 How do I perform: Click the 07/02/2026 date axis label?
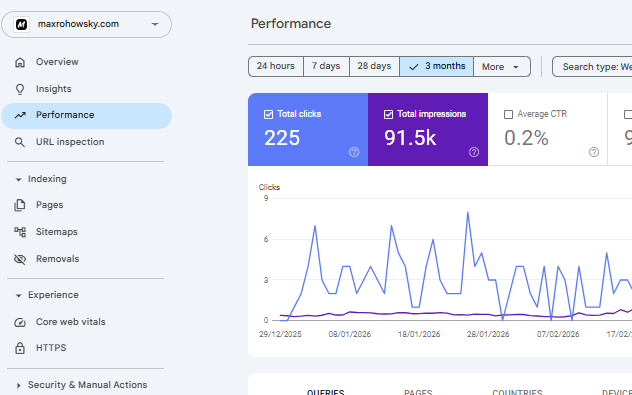point(558,334)
